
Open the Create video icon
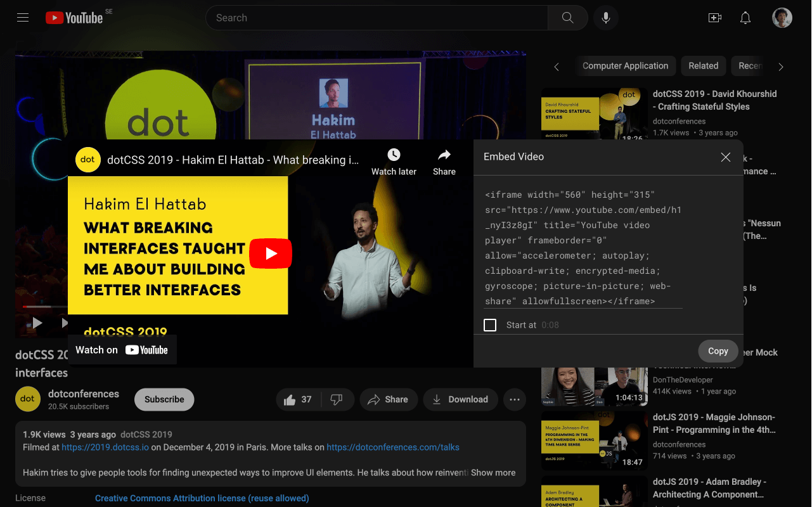pyautogui.click(x=715, y=18)
